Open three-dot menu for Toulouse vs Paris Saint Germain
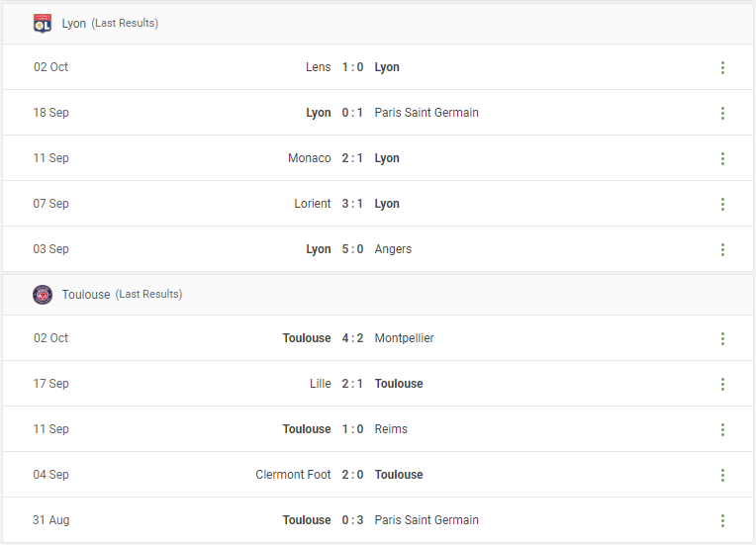 coord(722,520)
